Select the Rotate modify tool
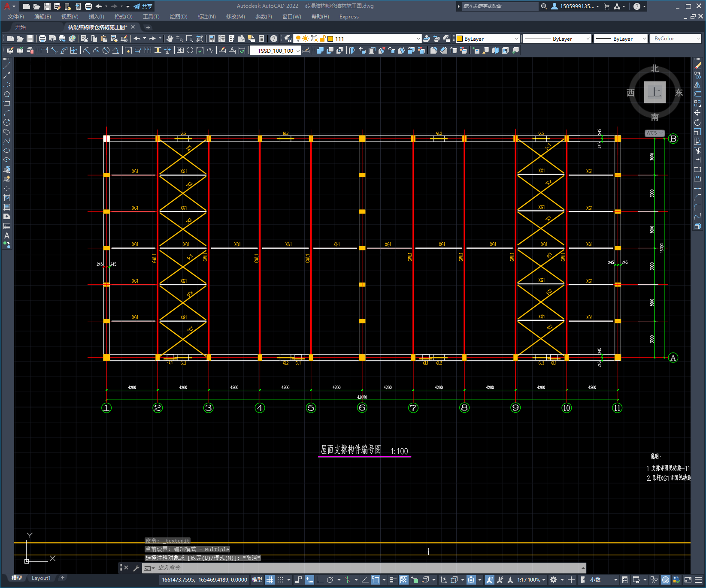The image size is (706, 588). (x=697, y=122)
